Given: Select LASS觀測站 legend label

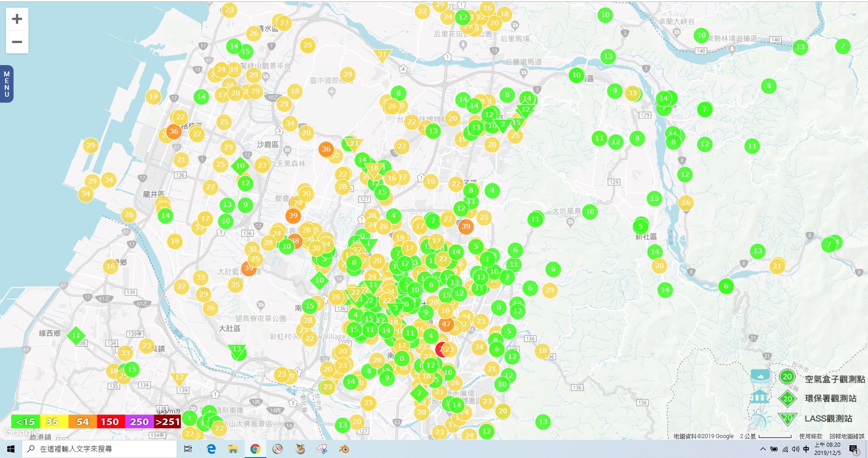Looking at the screenshot, I should (828, 418).
